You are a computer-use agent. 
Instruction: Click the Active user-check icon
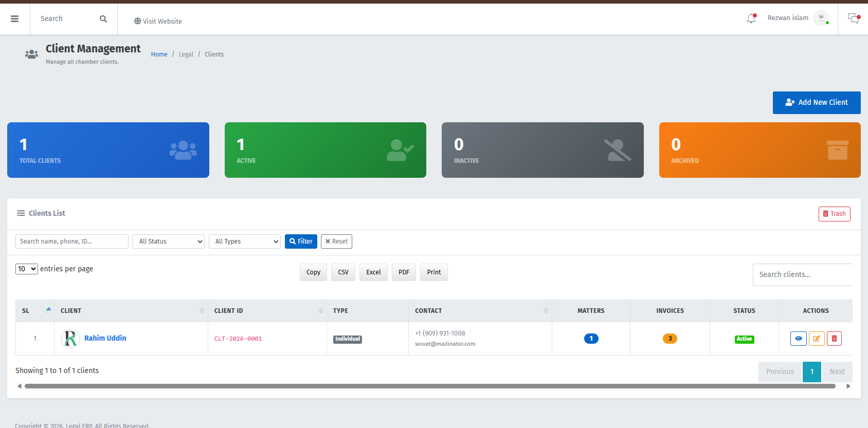pyautogui.click(x=400, y=151)
